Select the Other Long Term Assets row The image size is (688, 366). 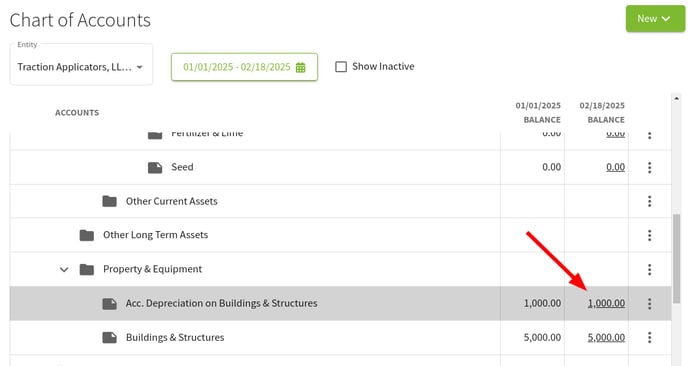pyautogui.click(x=340, y=235)
